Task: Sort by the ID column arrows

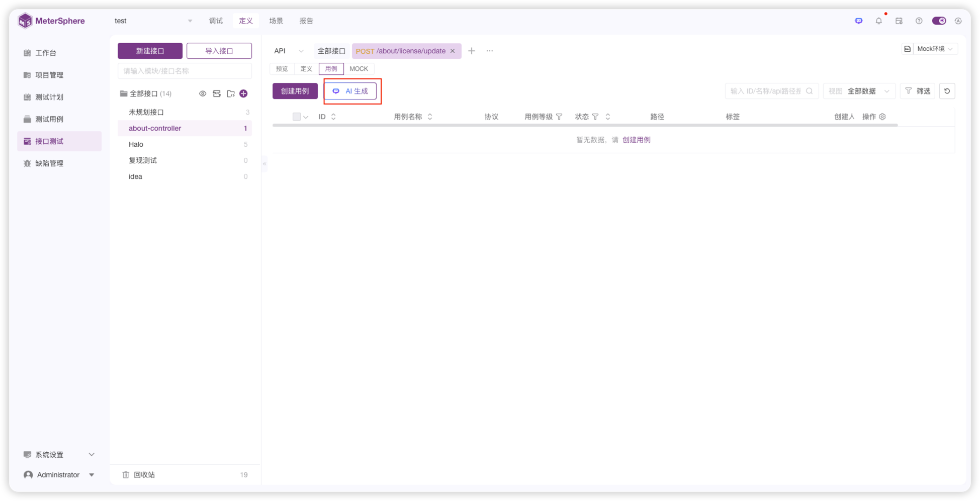Action: (x=333, y=117)
